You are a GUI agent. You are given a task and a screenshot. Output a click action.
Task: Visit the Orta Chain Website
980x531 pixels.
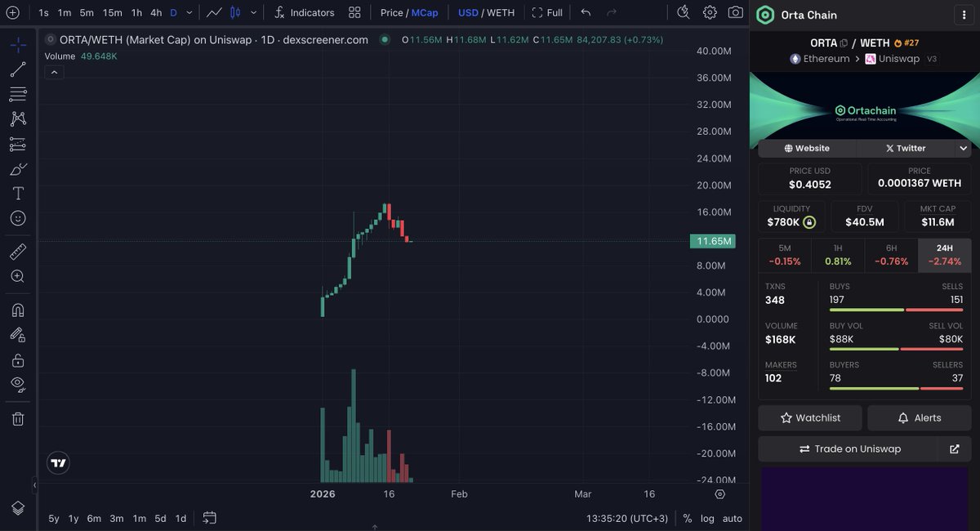pos(807,148)
